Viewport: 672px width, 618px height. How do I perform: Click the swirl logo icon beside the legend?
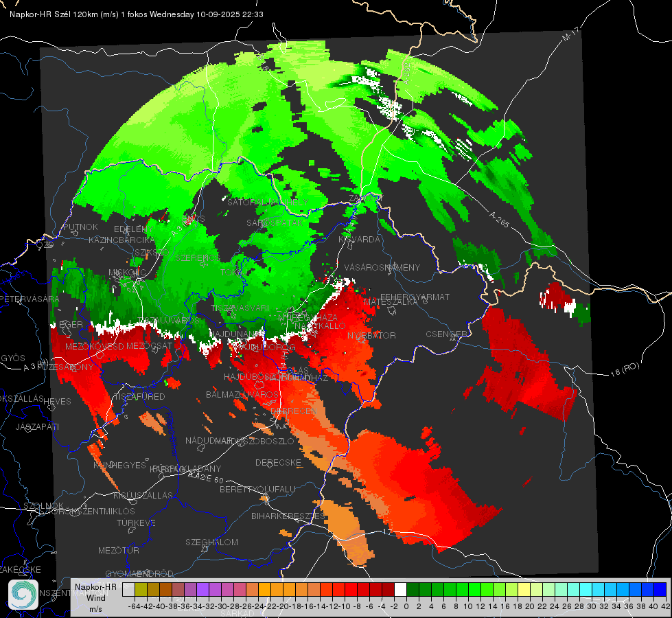(x=23, y=595)
